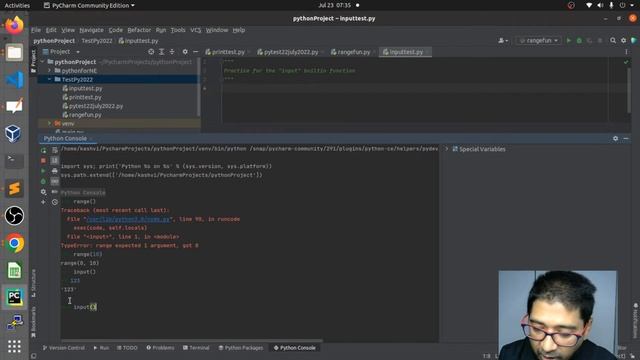
Task: Open the File menu
Action: tap(36, 30)
